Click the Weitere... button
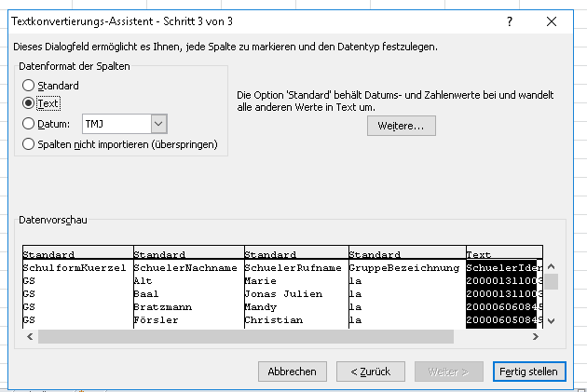Screen dimensions: 587x392 [401, 126]
